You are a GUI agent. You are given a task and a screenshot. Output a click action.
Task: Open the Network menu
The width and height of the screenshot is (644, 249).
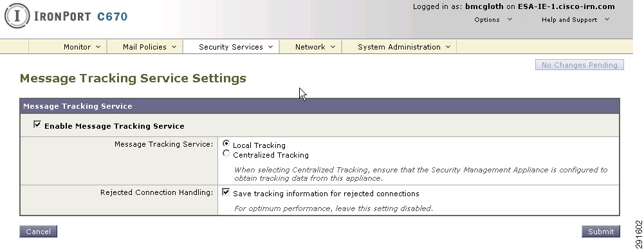pos(315,47)
